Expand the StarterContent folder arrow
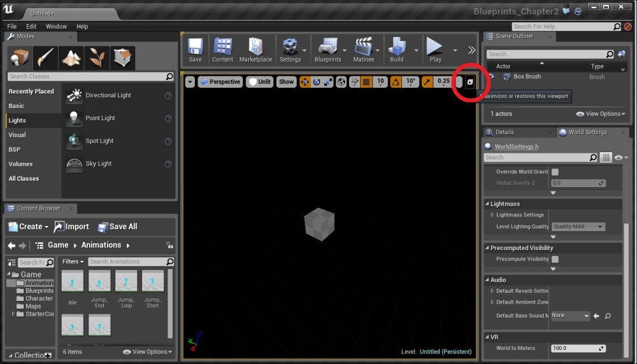 [x=13, y=314]
